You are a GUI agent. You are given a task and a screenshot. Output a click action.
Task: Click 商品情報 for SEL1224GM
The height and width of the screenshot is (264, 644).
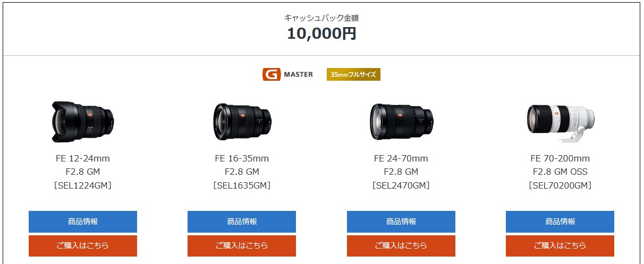click(83, 222)
